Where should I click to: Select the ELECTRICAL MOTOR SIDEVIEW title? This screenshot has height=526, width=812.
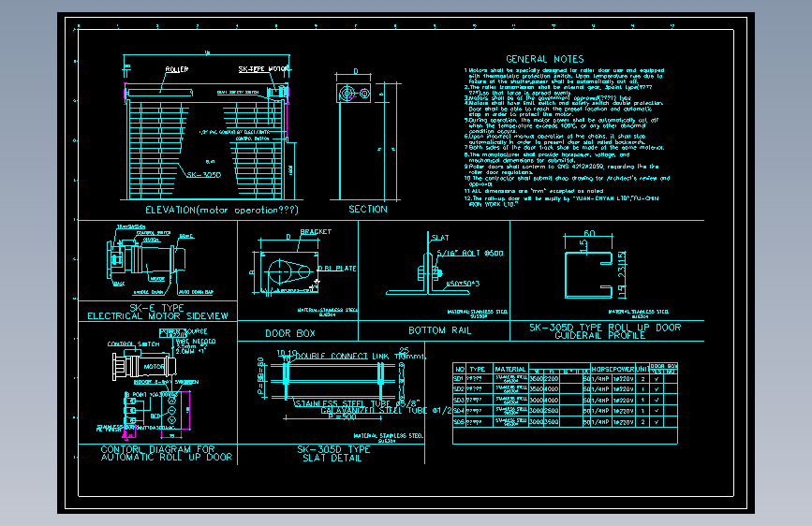tap(157, 315)
